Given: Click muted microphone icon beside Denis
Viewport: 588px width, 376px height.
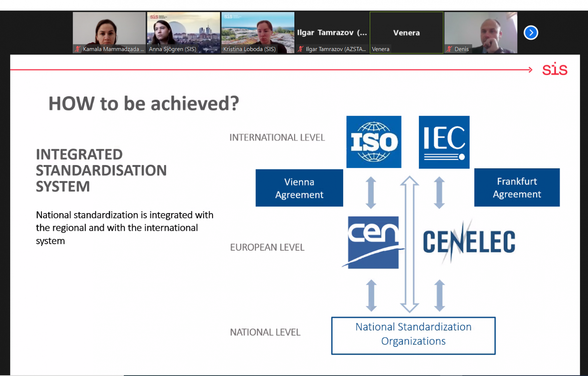Looking at the screenshot, I should (x=449, y=49).
